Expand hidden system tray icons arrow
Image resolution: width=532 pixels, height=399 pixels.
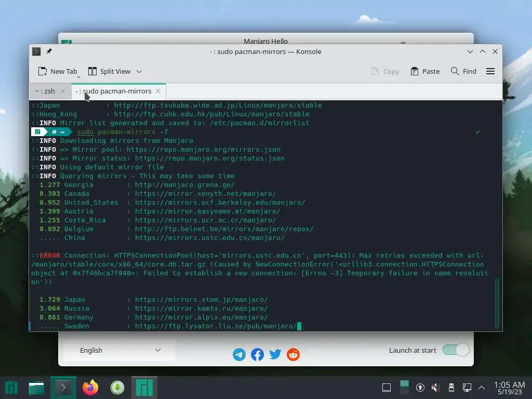pyautogui.click(x=482, y=388)
